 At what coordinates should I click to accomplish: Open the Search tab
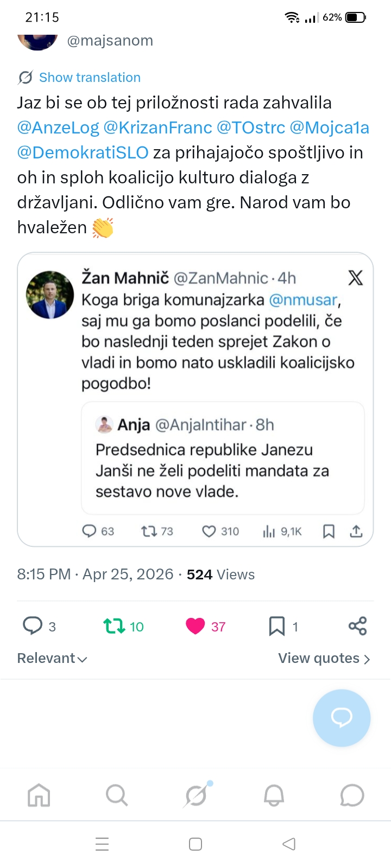point(117,796)
